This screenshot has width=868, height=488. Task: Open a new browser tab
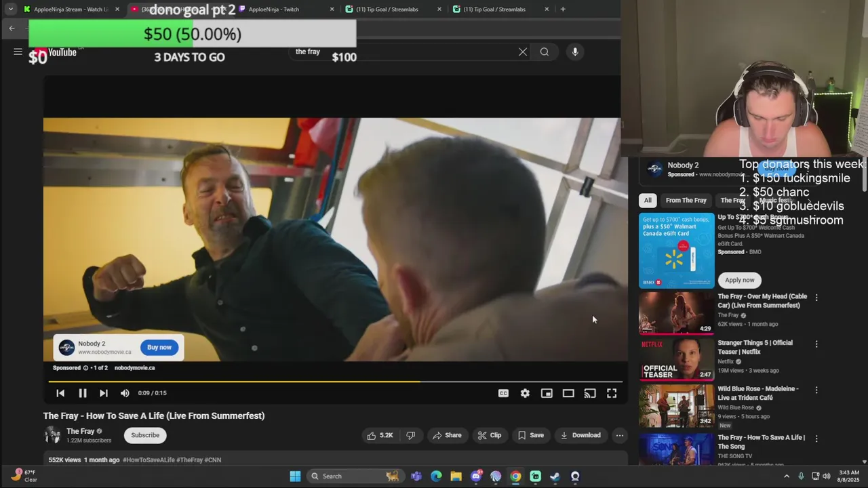563,9
